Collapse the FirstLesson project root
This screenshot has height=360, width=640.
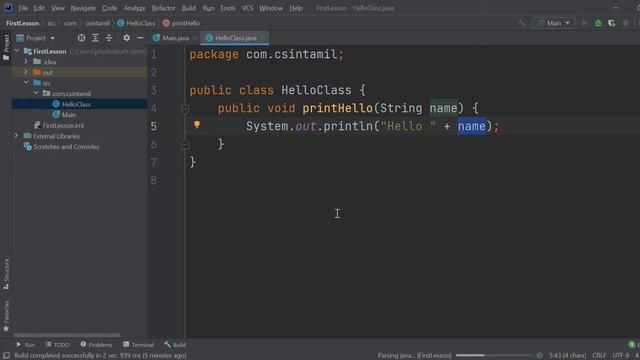(17, 51)
